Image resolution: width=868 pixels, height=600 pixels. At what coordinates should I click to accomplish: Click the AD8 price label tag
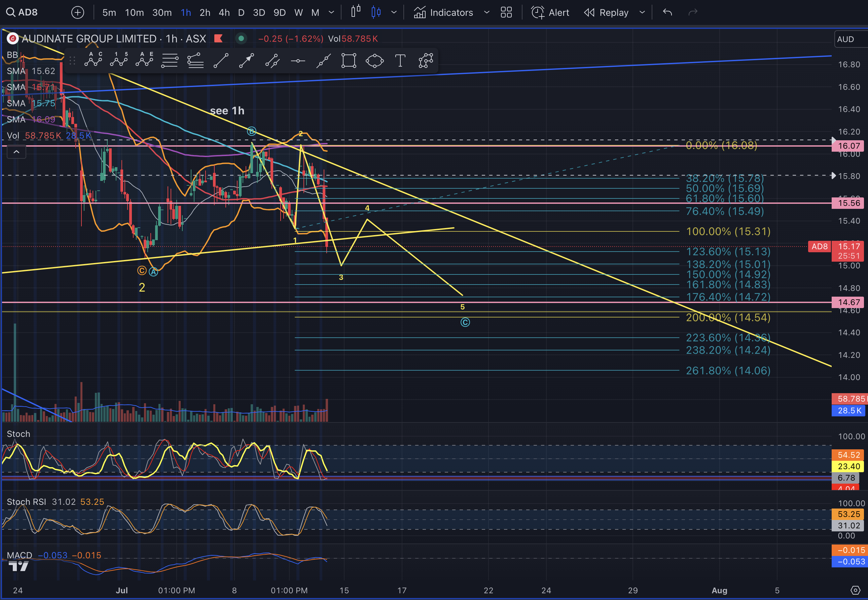click(820, 247)
